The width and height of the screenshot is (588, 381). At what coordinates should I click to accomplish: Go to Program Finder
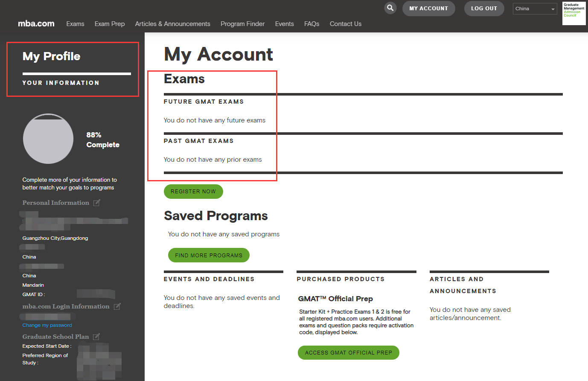click(242, 24)
